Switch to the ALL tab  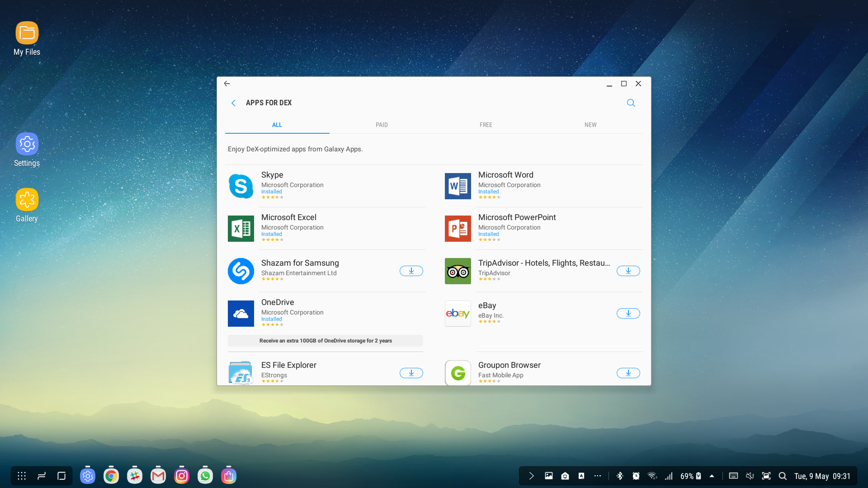point(277,125)
